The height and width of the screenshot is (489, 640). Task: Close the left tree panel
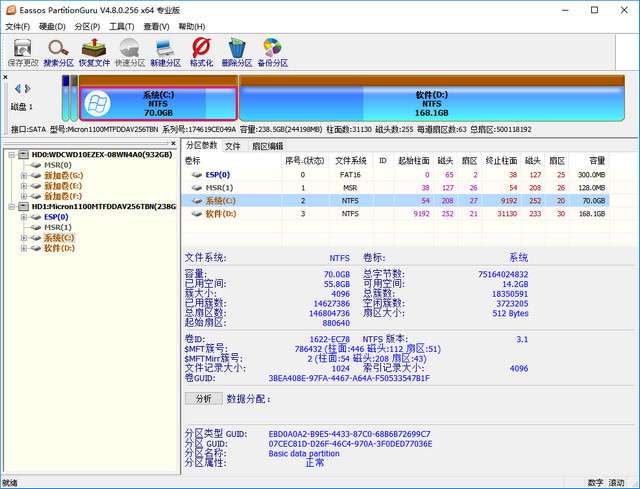click(173, 143)
